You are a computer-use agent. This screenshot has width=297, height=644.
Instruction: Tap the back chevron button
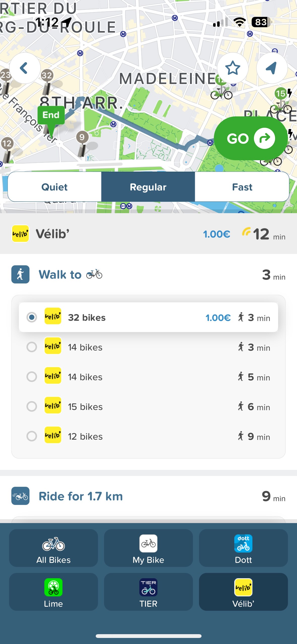[x=24, y=68]
